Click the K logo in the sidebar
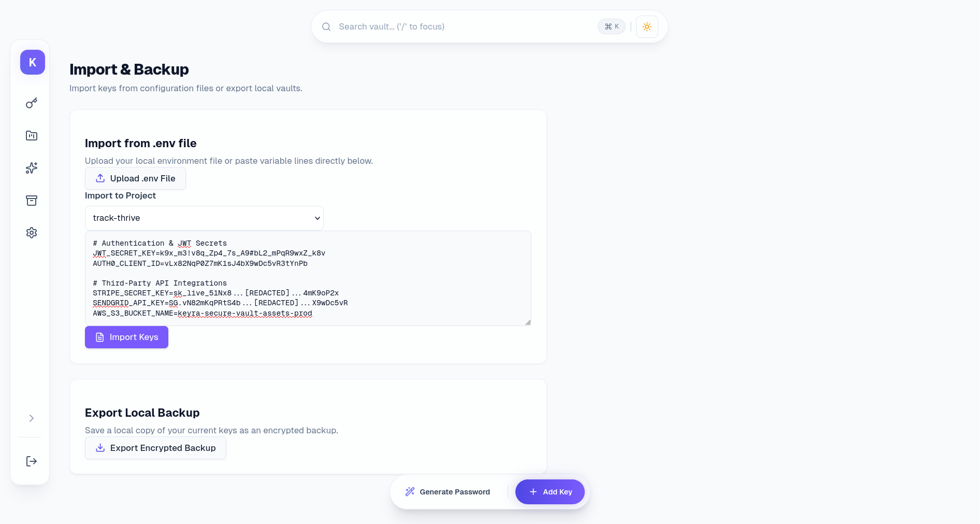 pyautogui.click(x=32, y=62)
